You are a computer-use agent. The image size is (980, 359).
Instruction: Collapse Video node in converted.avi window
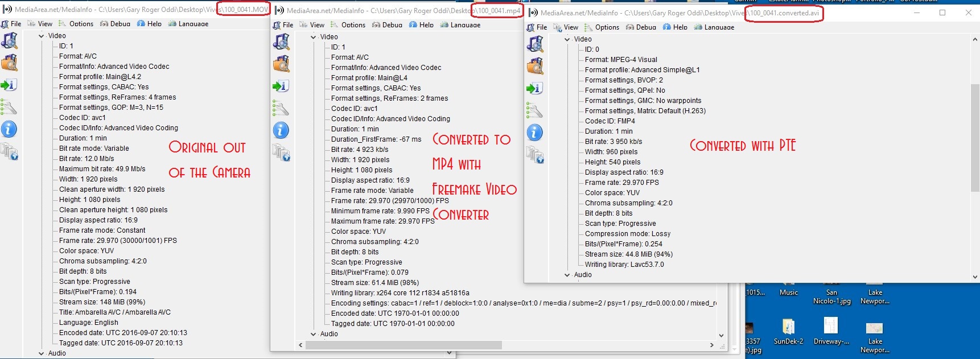[x=567, y=39]
